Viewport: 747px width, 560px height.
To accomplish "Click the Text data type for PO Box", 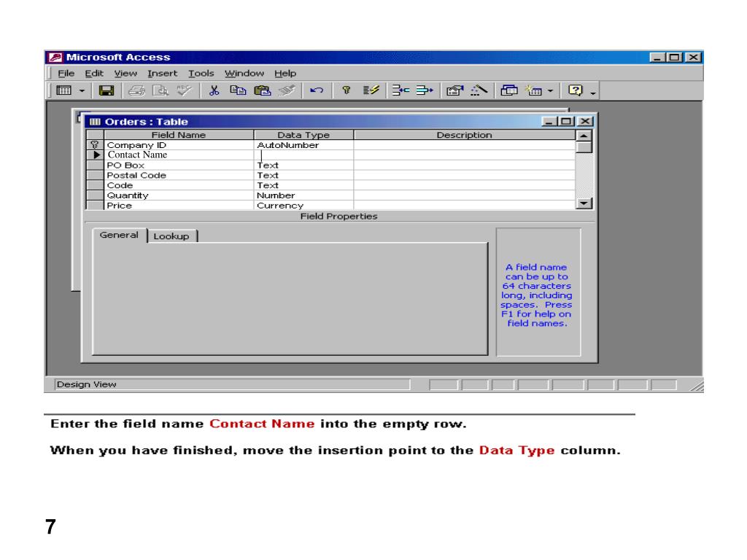I will pyautogui.click(x=267, y=166).
